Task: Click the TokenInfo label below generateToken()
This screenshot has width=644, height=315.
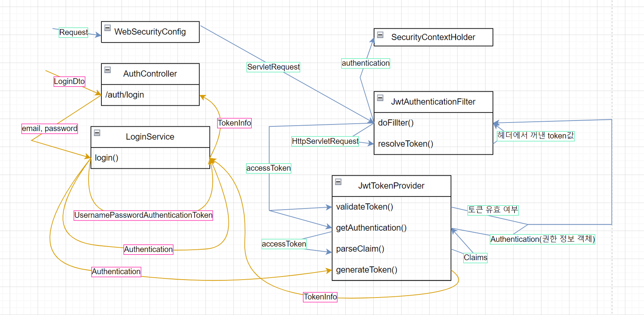Action: pos(320,297)
